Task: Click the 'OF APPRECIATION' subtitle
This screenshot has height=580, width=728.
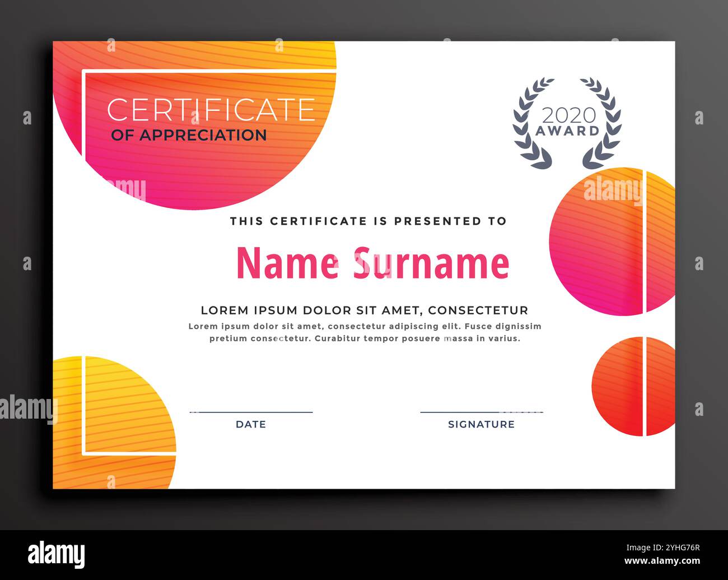Action: click(x=189, y=135)
